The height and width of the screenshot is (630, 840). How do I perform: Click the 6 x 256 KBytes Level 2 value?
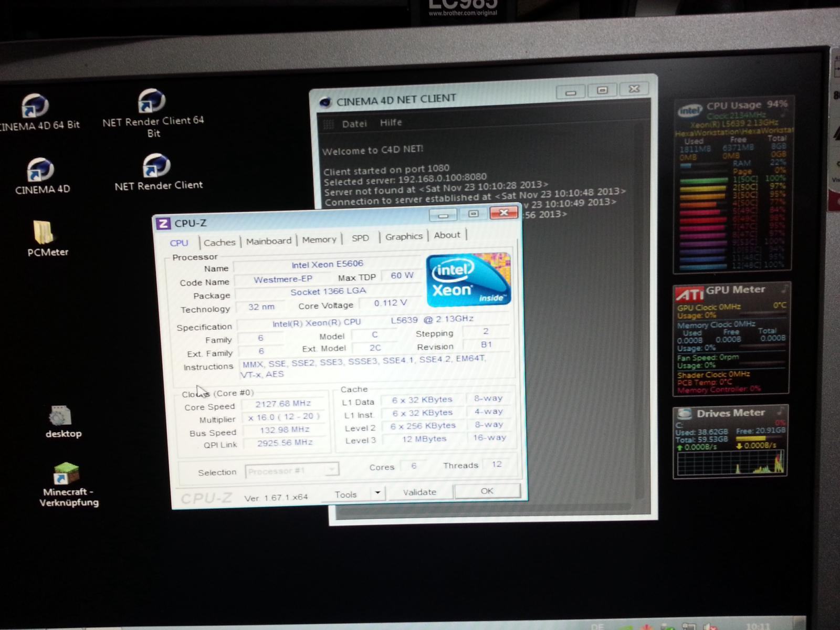(423, 426)
